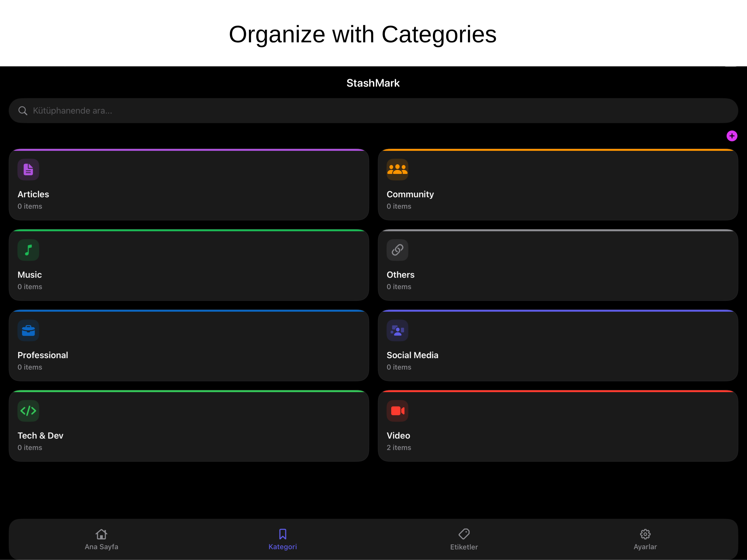The width and height of the screenshot is (747, 560).
Task: Open the Ayarlar settings tab
Action: [x=645, y=539]
